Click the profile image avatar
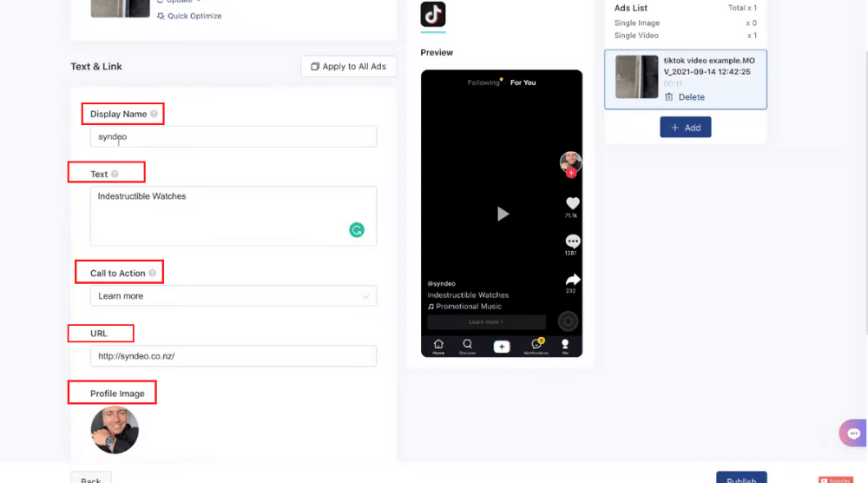The image size is (868, 483). 115,430
